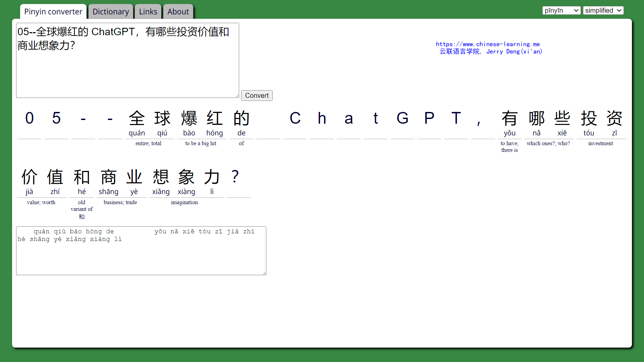Click the character 红 in results
Image resolution: width=644 pixels, height=362 pixels.
pos(215,118)
